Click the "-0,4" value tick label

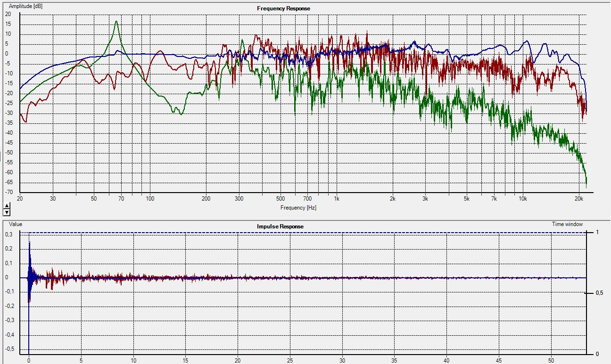8,335
